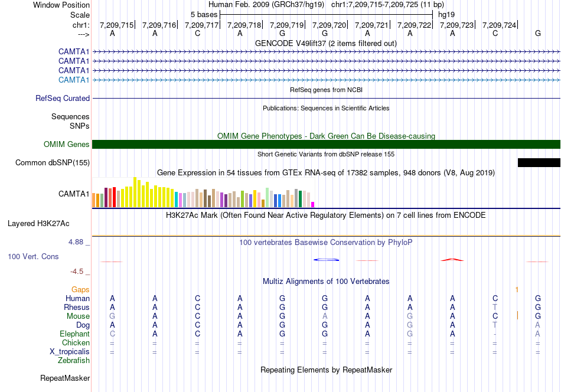Viewport: 561px width, 392px height.
Task: Click the orange Gaps row label
Action: (80, 289)
